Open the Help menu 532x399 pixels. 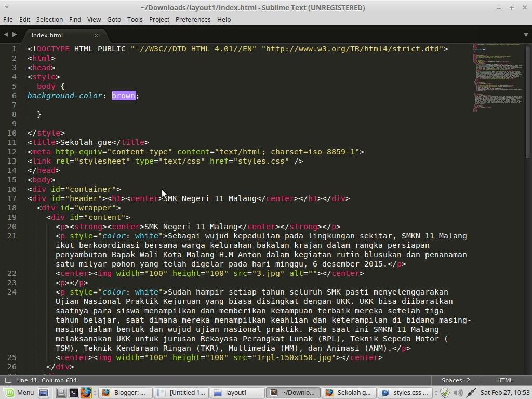pos(224,20)
